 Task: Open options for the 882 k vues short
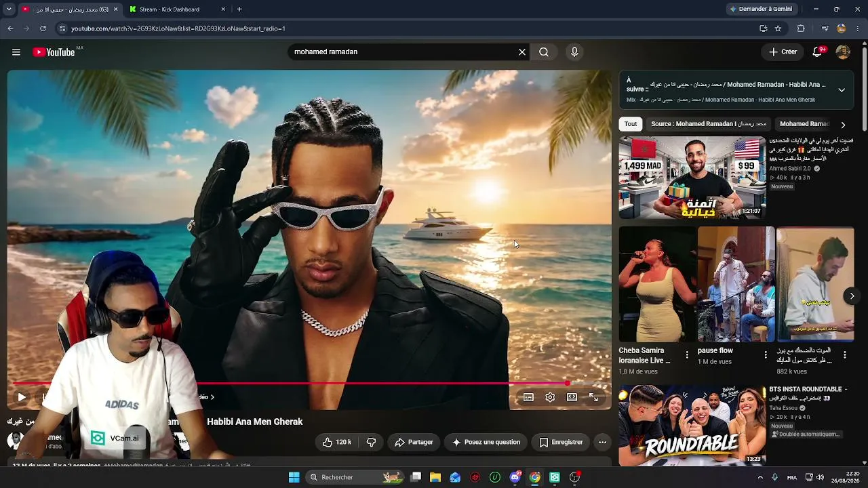844,354
